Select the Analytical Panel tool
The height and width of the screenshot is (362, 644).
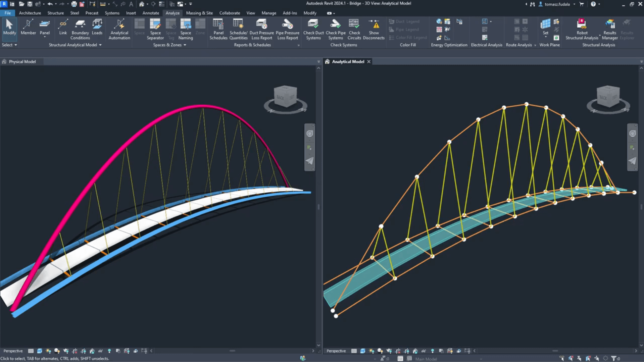tap(45, 27)
